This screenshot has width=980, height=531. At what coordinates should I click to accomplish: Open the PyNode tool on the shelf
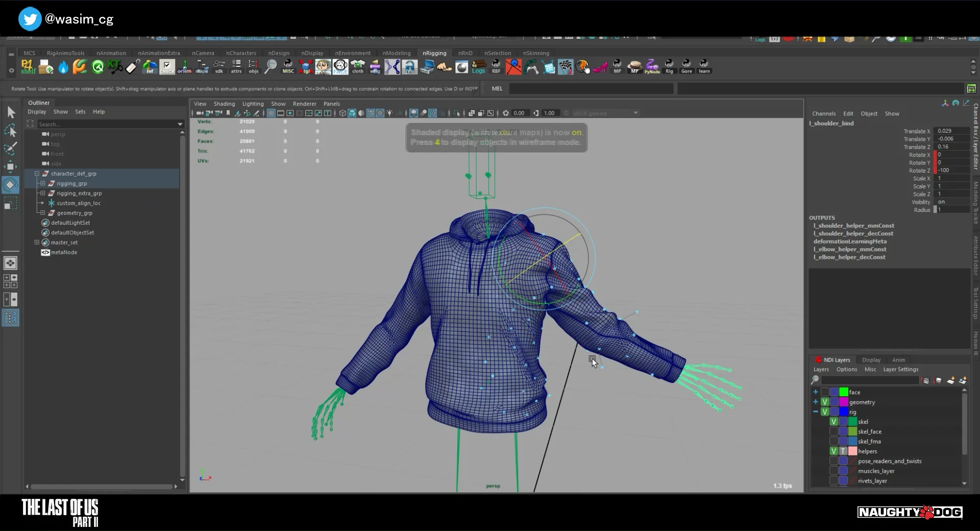[x=652, y=67]
